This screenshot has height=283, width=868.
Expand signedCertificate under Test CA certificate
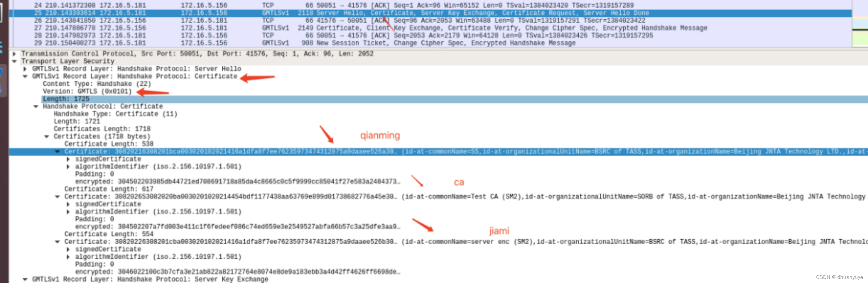68,204
